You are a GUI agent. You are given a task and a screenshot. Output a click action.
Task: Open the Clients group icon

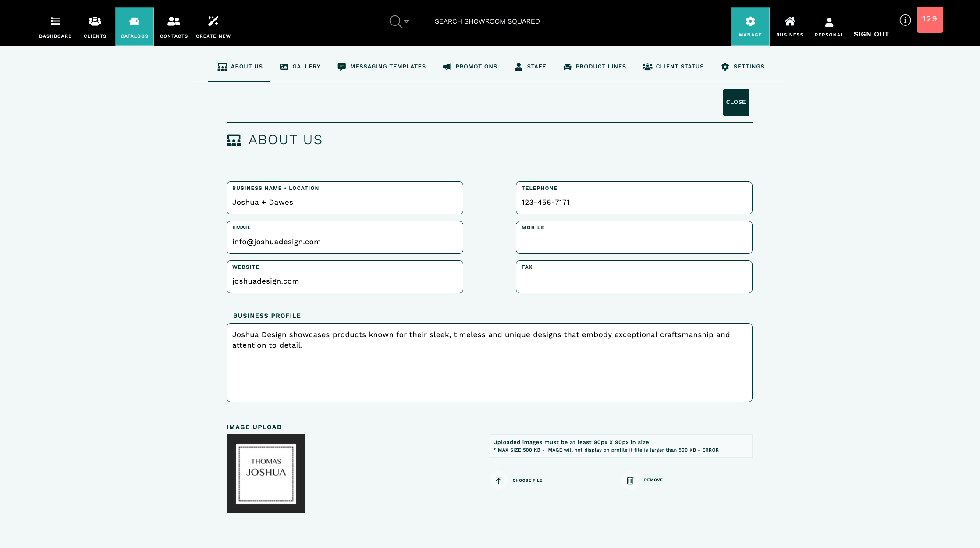click(x=95, y=21)
